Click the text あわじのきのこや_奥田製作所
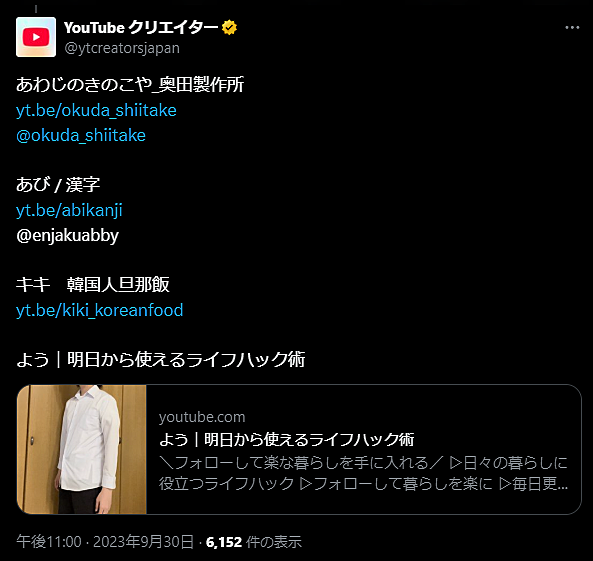This screenshot has height=561, width=593. tap(130, 84)
